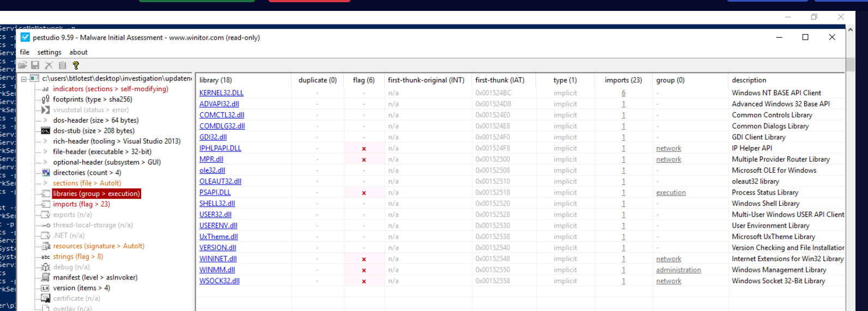Click the strings abc icon

pos(46,257)
